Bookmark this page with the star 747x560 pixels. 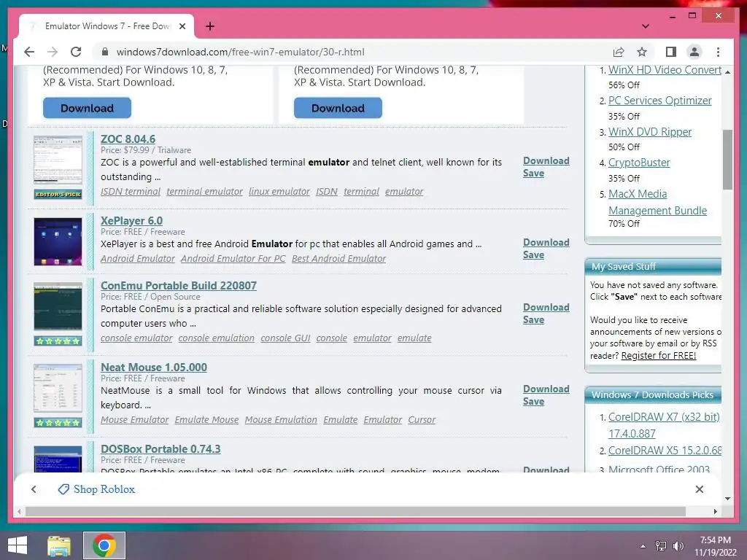tap(642, 52)
